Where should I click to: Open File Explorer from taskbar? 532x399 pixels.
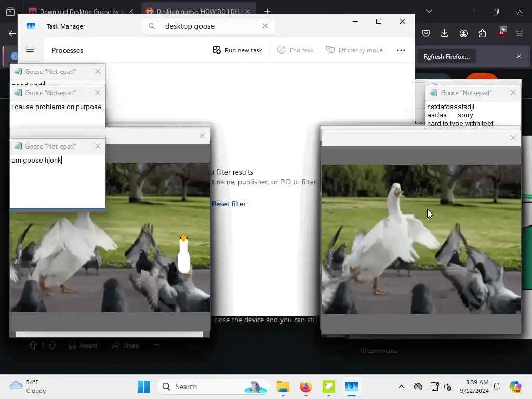pyautogui.click(x=283, y=387)
